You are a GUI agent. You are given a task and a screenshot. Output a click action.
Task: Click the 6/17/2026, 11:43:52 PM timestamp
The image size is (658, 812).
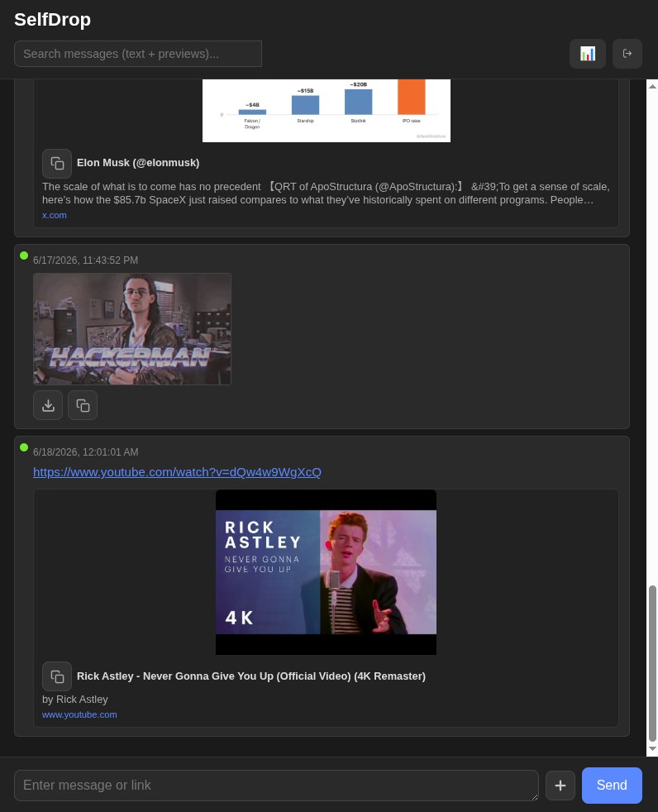click(85, 260)
